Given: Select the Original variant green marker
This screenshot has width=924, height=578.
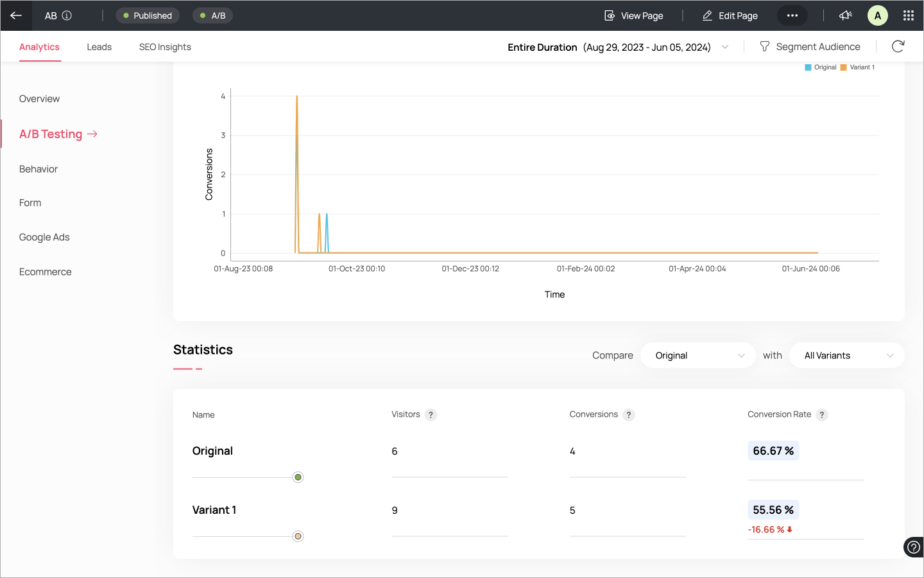Looking at the screenshot, I should [298, 477].
